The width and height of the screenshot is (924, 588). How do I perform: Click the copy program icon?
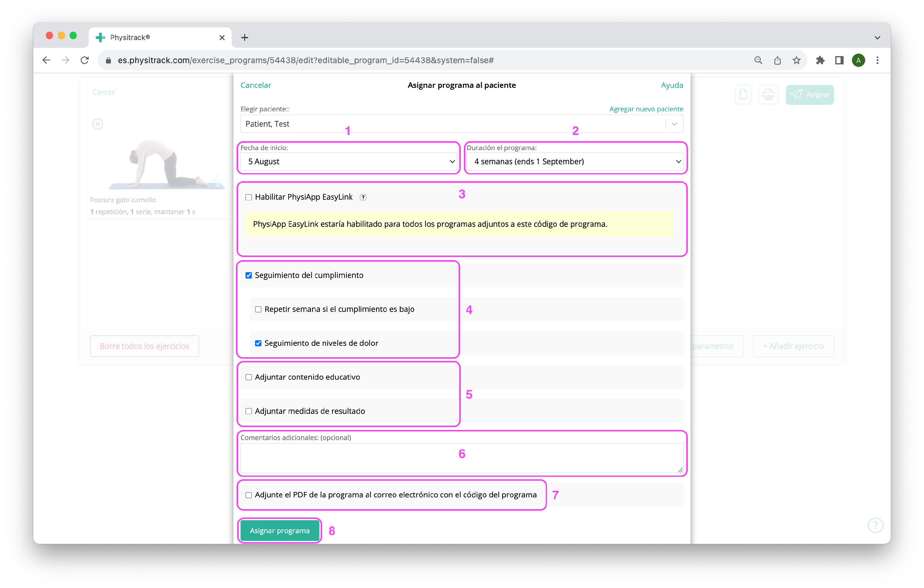pos(743,95)
